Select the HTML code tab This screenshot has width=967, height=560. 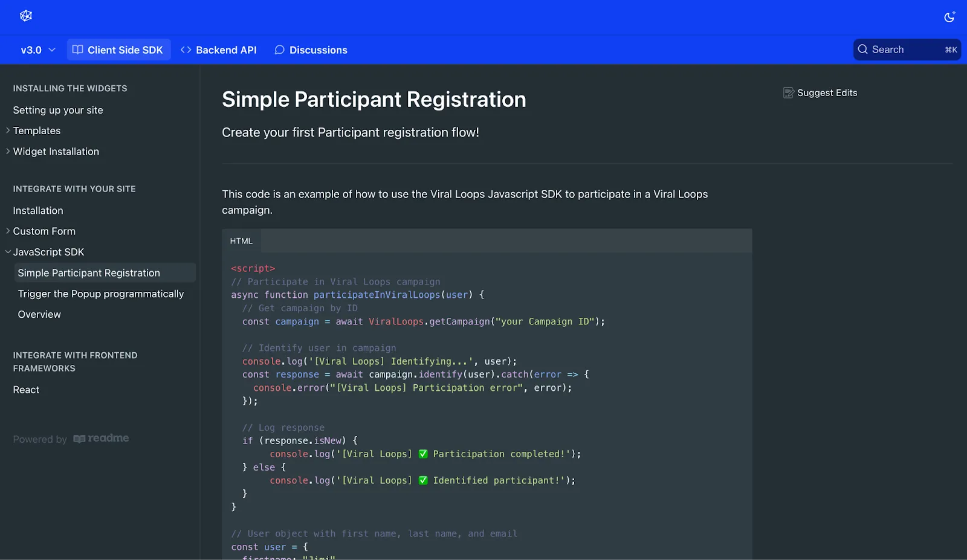point(241,241)
